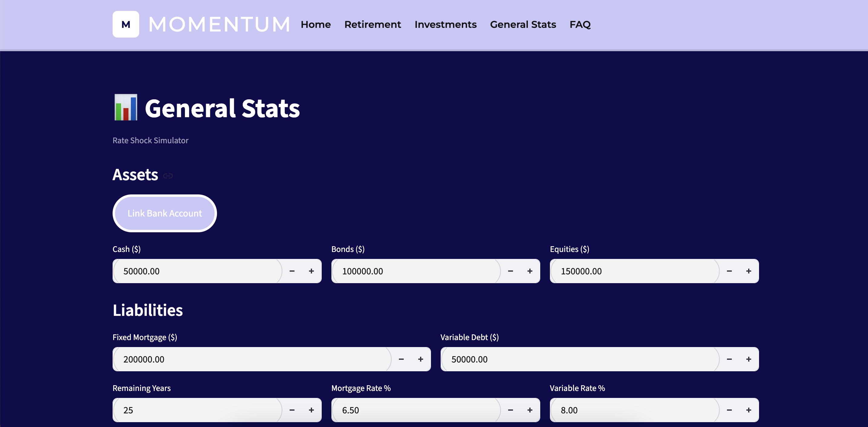868x427 pixels.
Task: Increase Cash amount with plus button
Action: coord(311,271)
